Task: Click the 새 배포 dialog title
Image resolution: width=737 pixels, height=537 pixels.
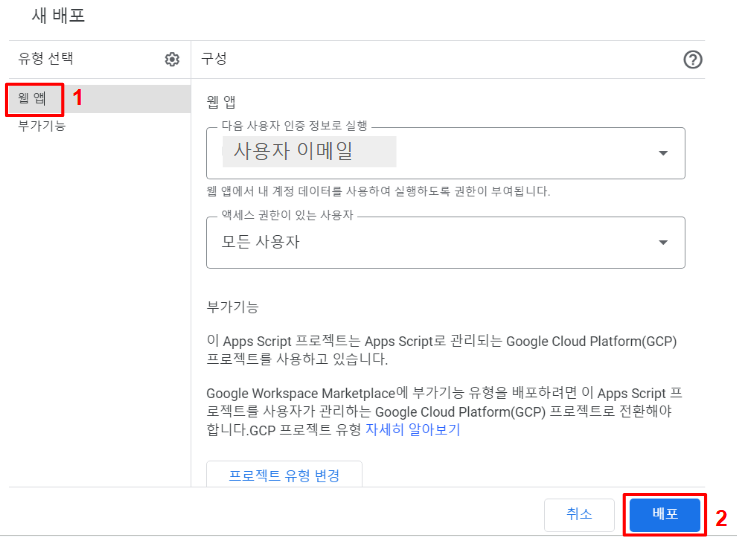Action: pos(58,16)
